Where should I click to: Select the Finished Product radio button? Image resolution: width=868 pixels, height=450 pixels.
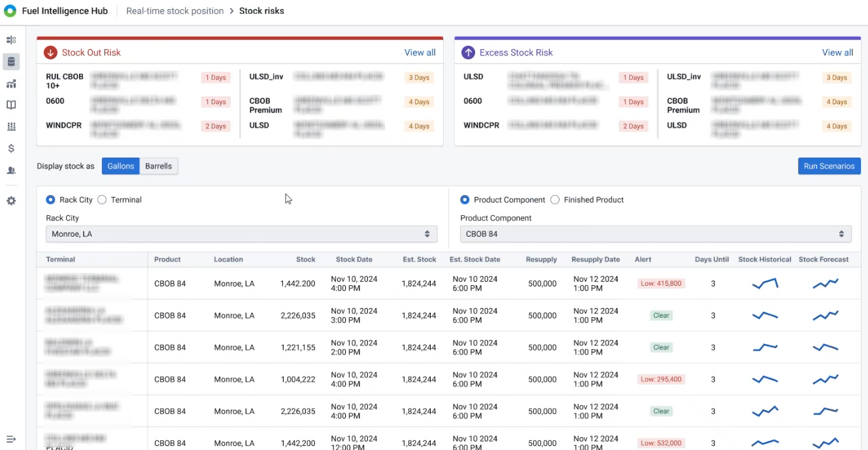[555, 200]
